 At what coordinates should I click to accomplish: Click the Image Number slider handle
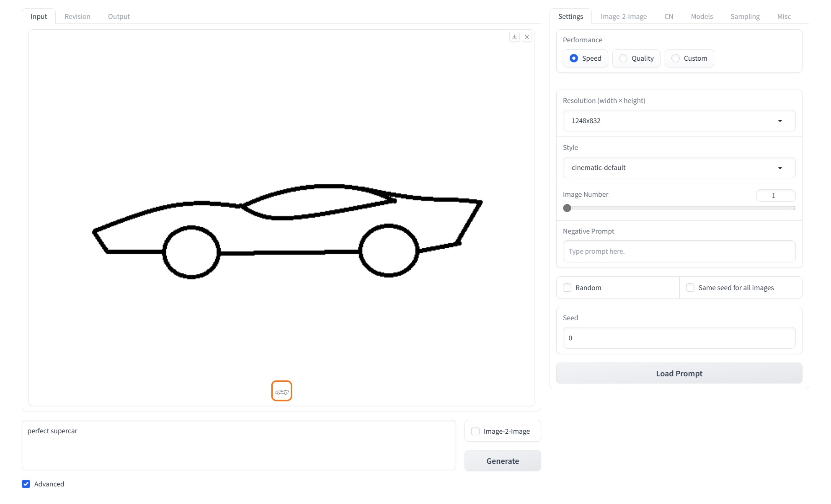click(x=567, y=208)
